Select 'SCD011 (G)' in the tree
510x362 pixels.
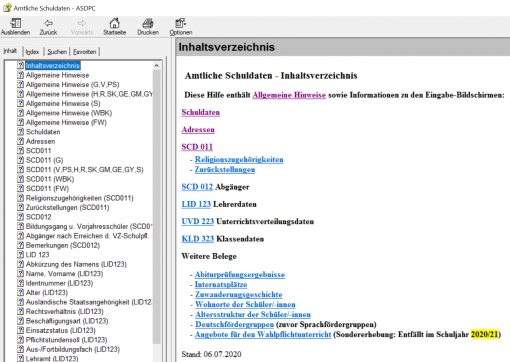tap(44, 160)
